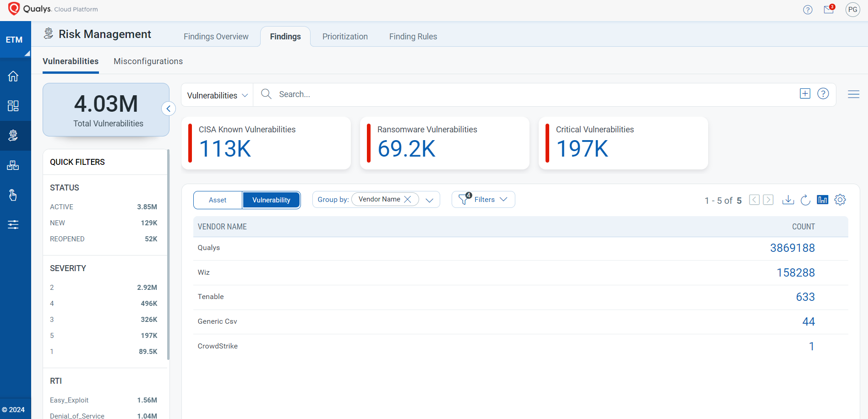Open the Misconfigurations tab
The height and width of the screenshot is (419, 868).
pyautogui.click(x=148, y=61)
